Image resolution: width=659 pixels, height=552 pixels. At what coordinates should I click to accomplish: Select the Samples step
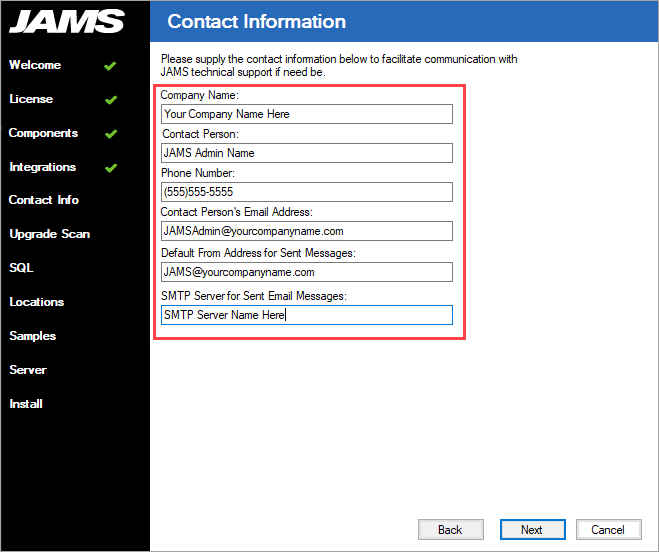click(x=32, y=336)
